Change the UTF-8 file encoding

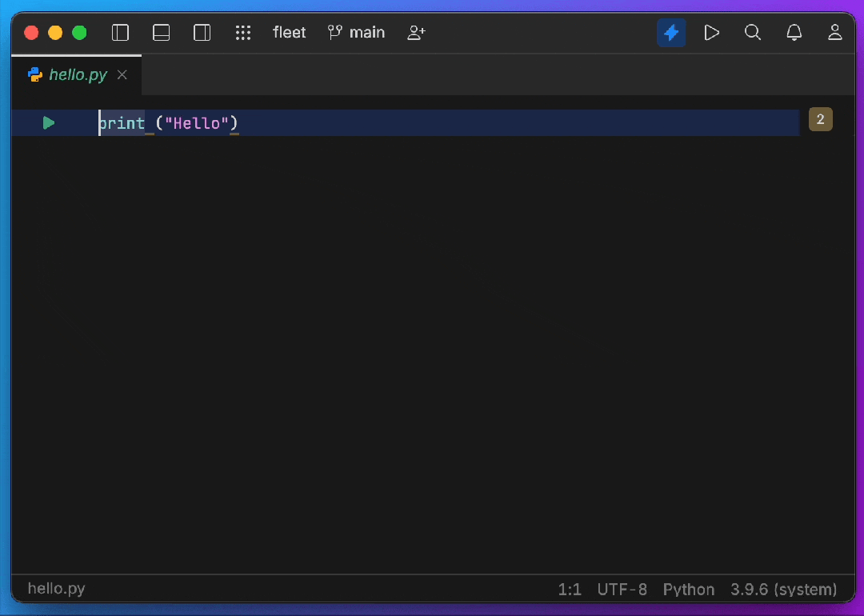622,590
